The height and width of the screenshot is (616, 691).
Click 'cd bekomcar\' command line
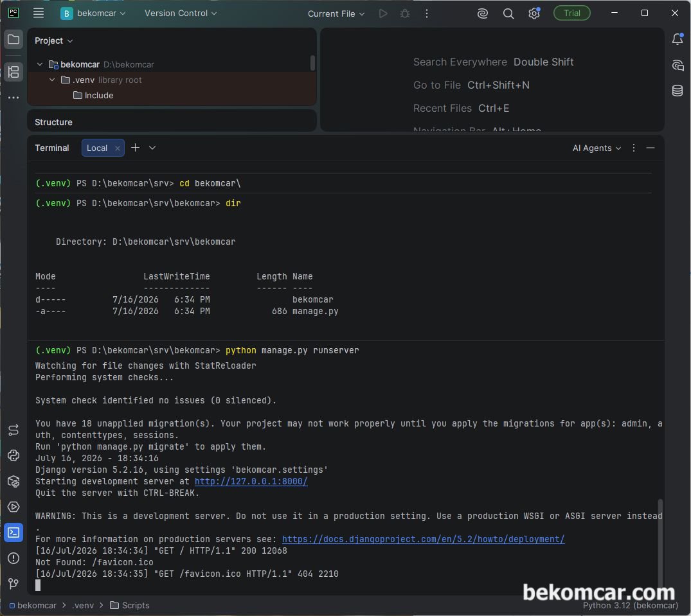click(x=210, y=183)
